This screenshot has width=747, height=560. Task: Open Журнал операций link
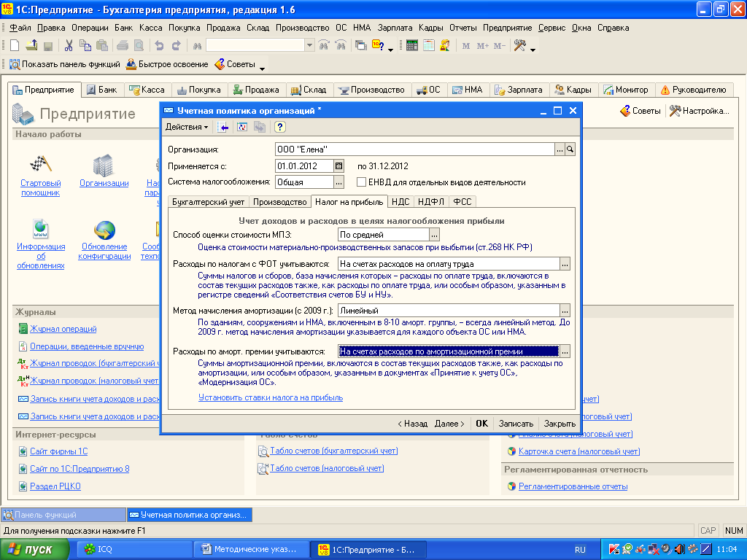pos(63,329)
